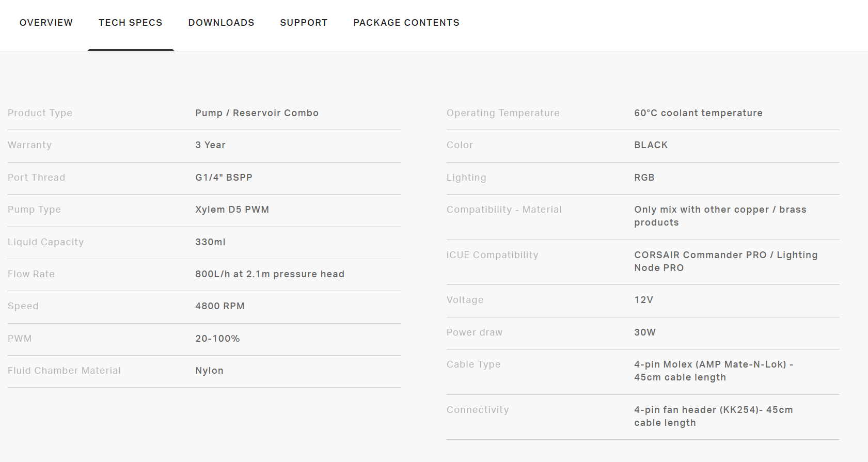Click the "Xylem D5 PWM" pump type
Viewport: 868px width, 462px height.
click(232, 210)
